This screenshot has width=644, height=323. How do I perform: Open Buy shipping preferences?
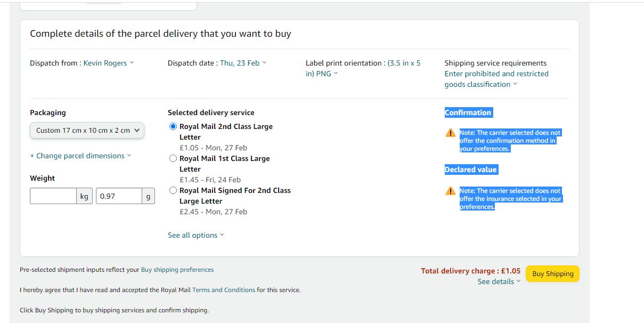click(177, 270)
